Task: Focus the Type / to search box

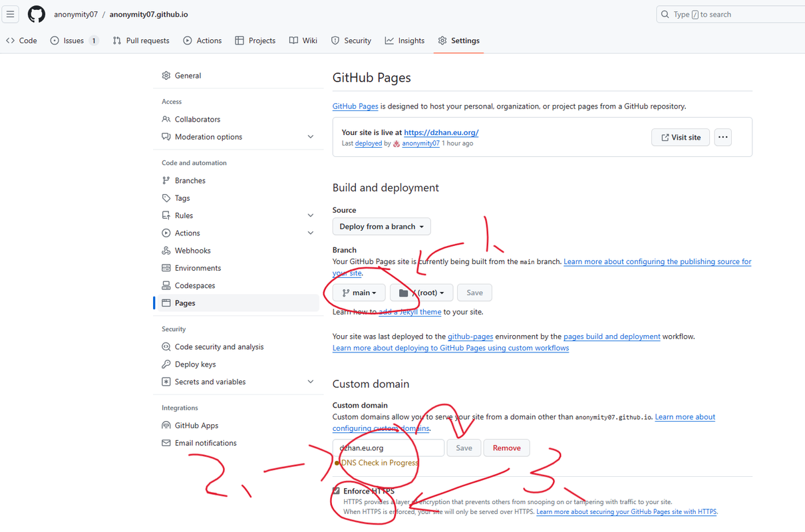Action: coord(730,14)
